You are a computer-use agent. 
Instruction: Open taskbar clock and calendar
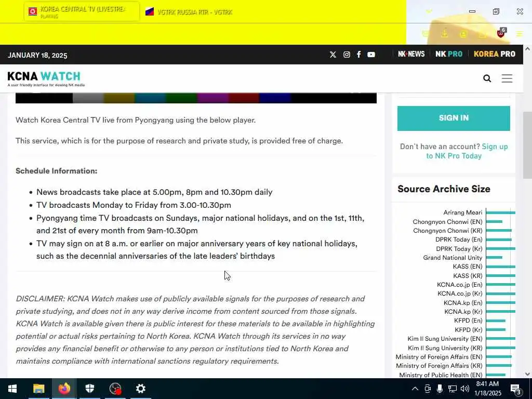tap(487, 389)
